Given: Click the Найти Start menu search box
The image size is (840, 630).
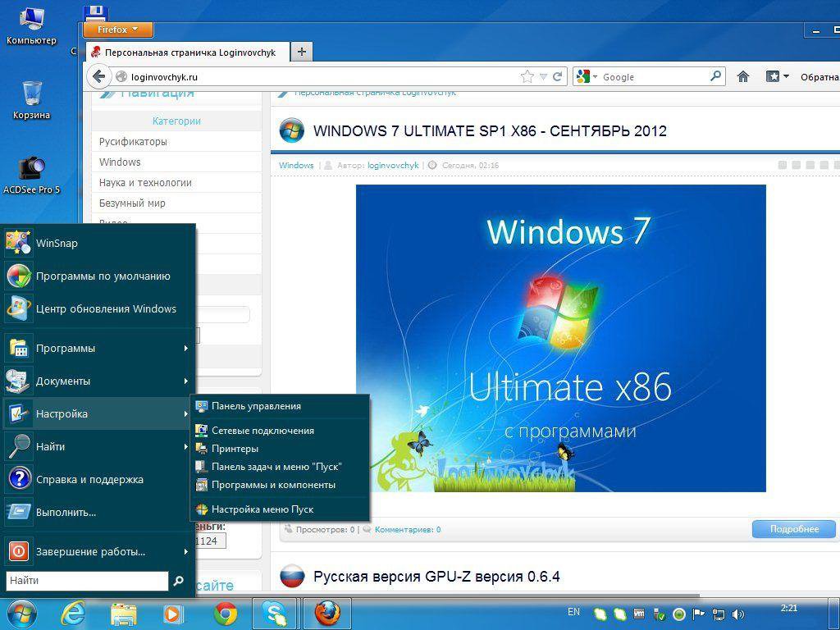Looking at the screenshot, I should pos(87,581).
